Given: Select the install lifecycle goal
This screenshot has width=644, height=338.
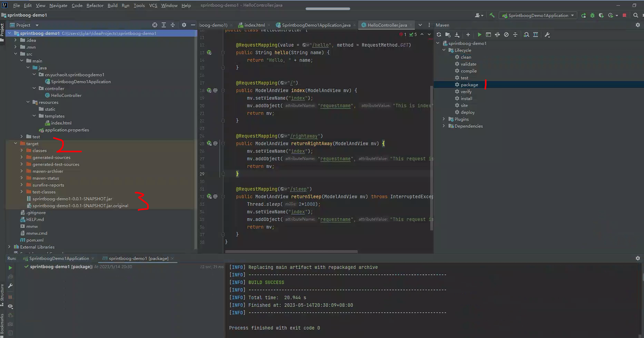Looking at the screenshot, I should tap(466, 98).
